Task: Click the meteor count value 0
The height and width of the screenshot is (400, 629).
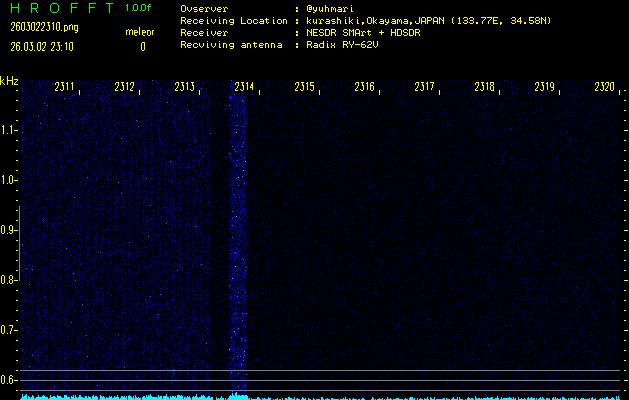Action: (x=142, y=46)
